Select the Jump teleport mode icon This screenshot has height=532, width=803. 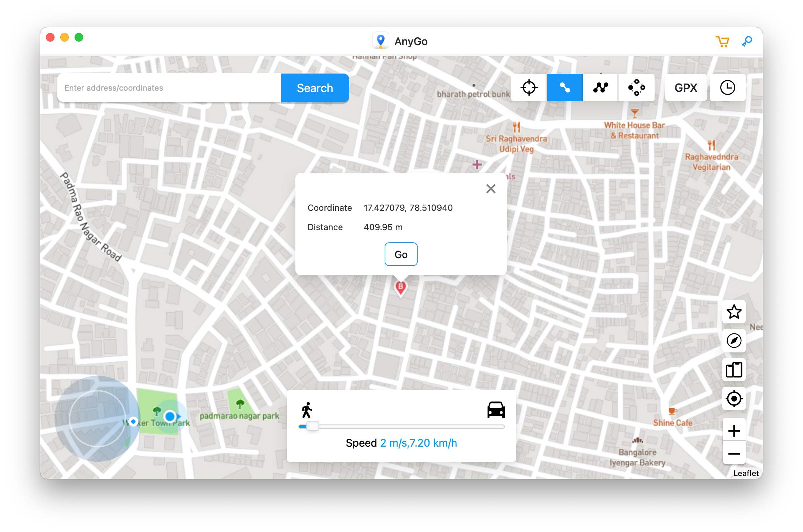[637, 87]
